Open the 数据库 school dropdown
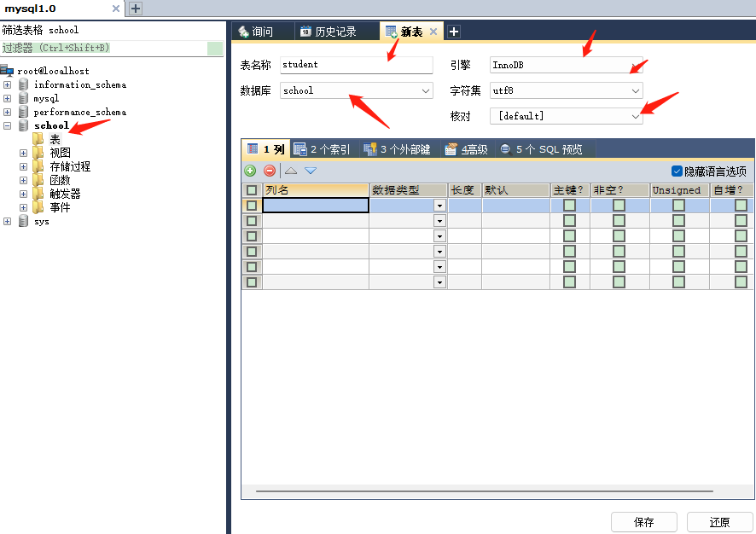Image resolution: width=756 pixels, height=534 pixels. tap(426, 90)
